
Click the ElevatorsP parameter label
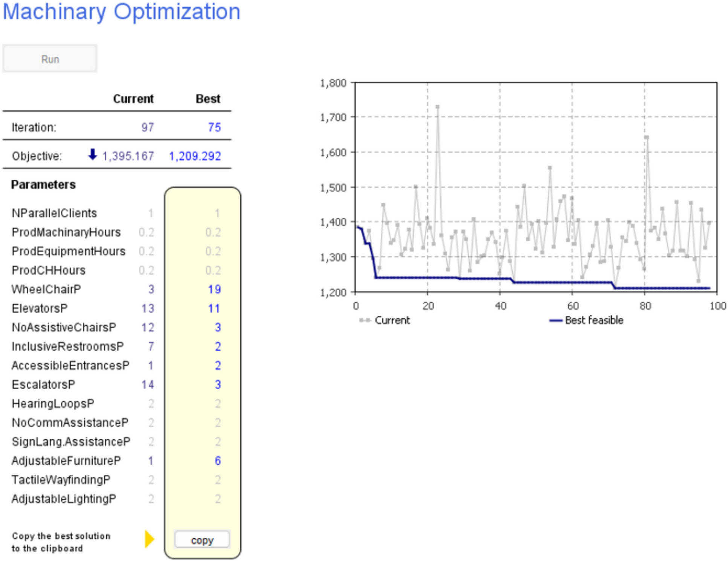(x=40, y=308)
